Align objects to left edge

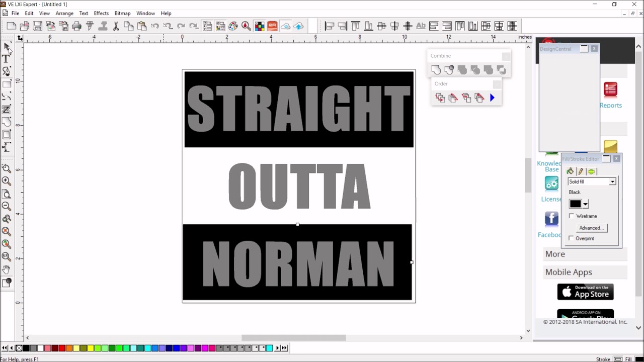[330, 26]
